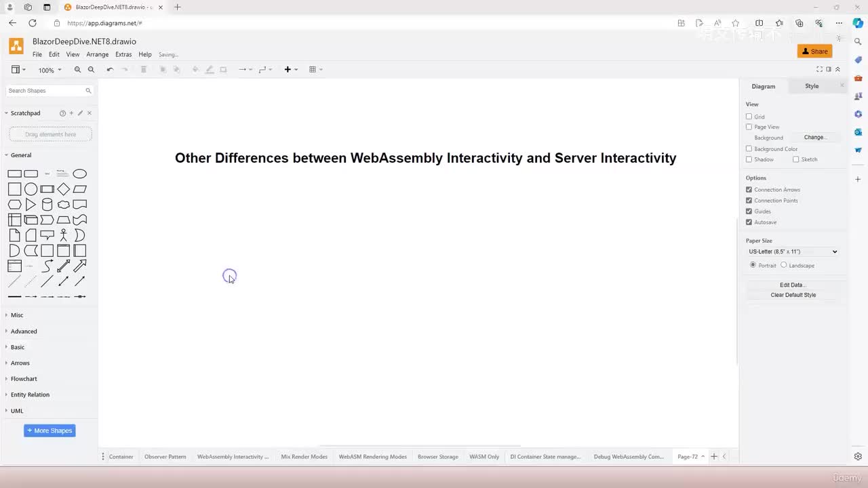
Task: Click the delete trash icon
Action: (x=144, y=70)
